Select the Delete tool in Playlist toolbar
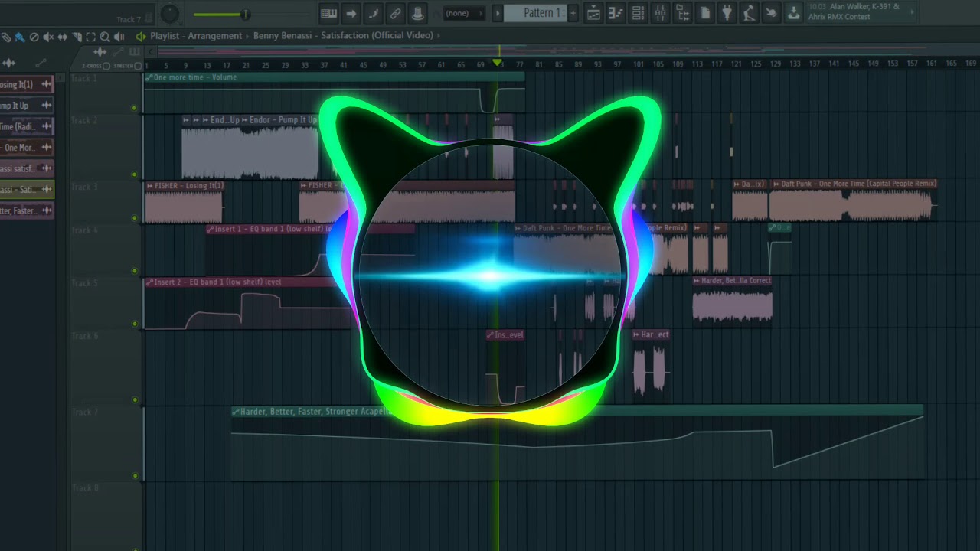Image resolution: width=980 pixels, height=551 pixels. coord(34,37)
